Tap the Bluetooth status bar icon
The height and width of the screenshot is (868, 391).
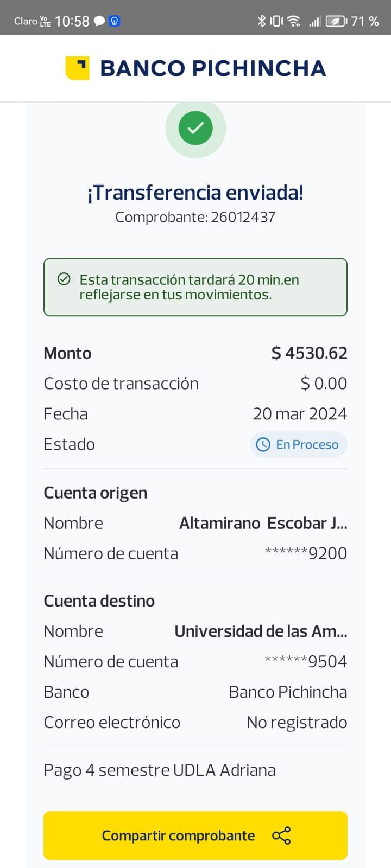(x=261, y=21)
